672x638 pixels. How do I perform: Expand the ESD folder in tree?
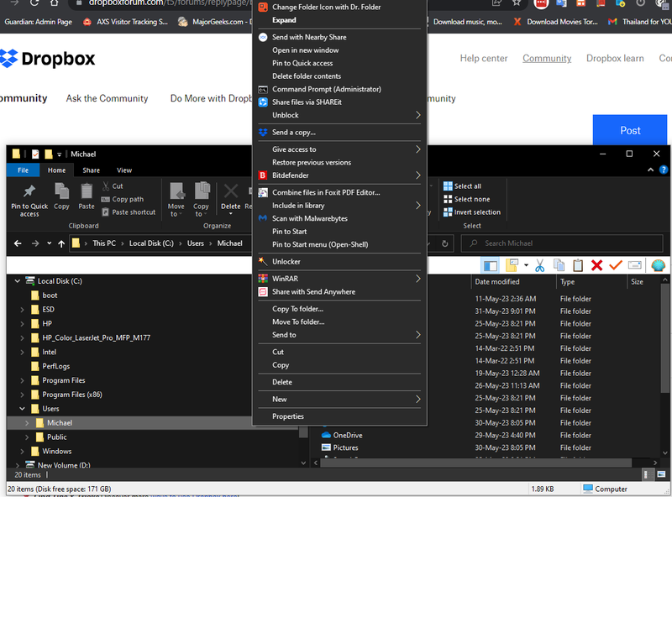pyautogui.click(x=23, y=310)
